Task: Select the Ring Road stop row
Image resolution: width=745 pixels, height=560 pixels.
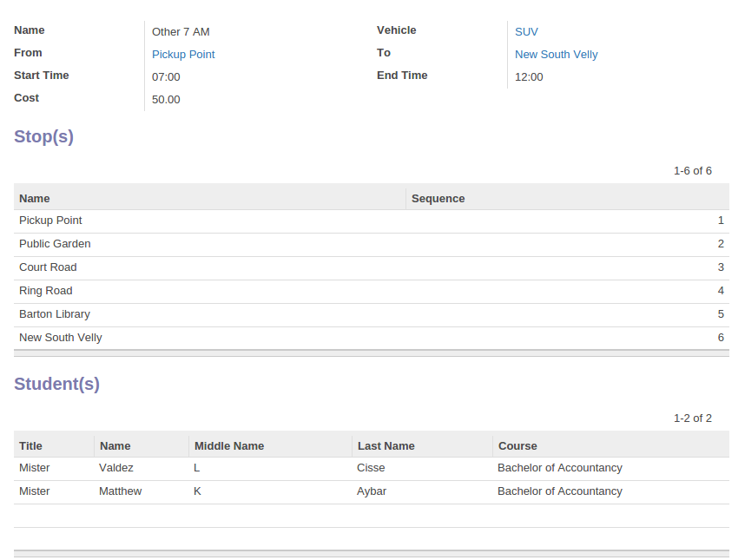Action: 372,291
